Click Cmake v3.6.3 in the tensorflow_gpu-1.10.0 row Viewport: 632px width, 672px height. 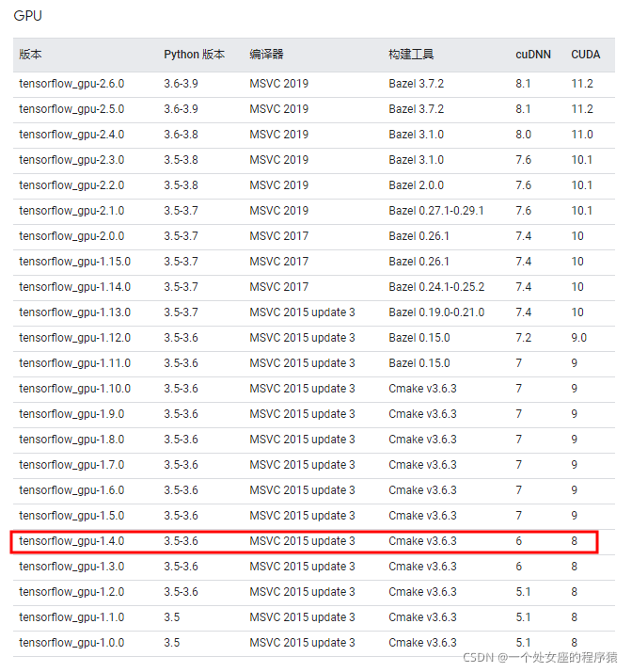(422, 389)
